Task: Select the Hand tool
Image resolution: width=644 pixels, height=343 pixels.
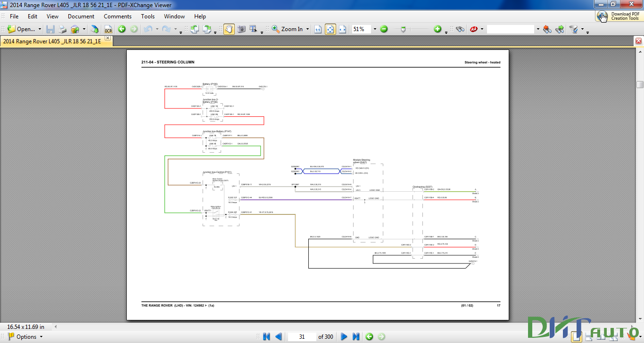Action: [x=229, y=29]
